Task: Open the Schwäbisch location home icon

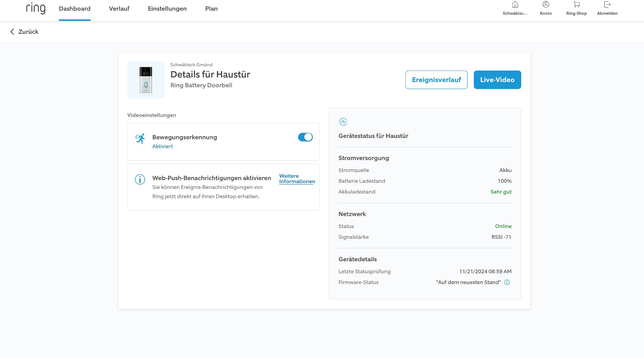Action: [x=515, y=5]
